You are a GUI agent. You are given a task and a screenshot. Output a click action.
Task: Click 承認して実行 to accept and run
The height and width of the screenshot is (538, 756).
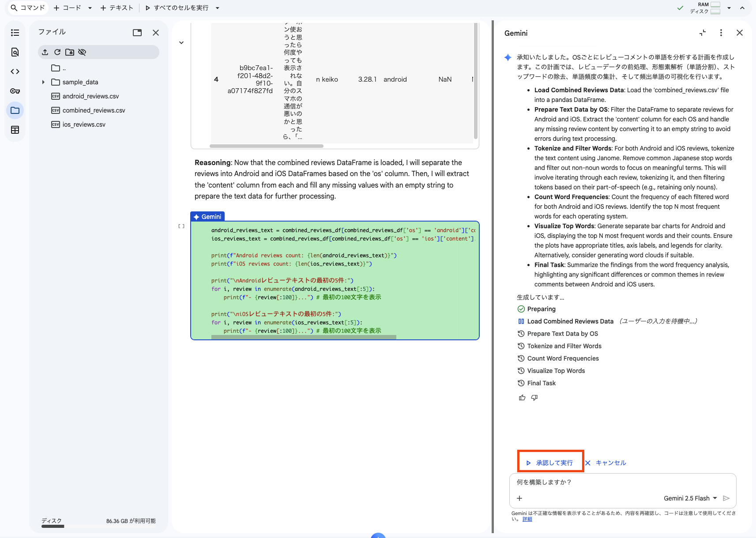click(550, 463)
